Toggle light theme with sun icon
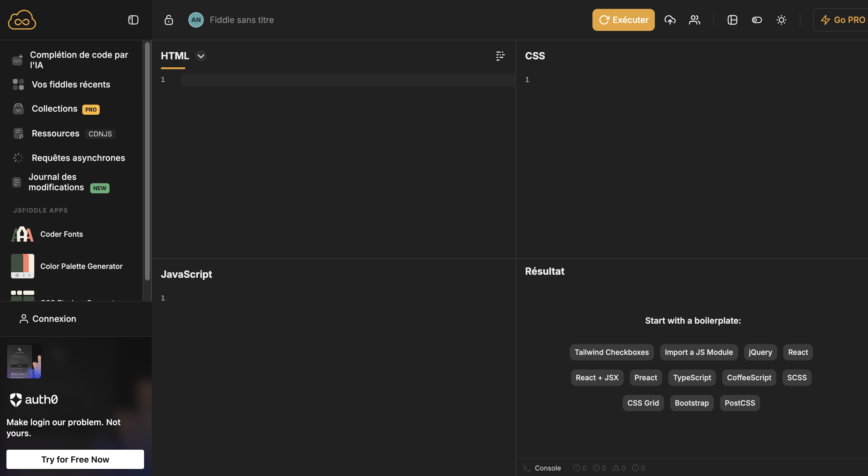868x476 pixels. click(x=781, y=20)
